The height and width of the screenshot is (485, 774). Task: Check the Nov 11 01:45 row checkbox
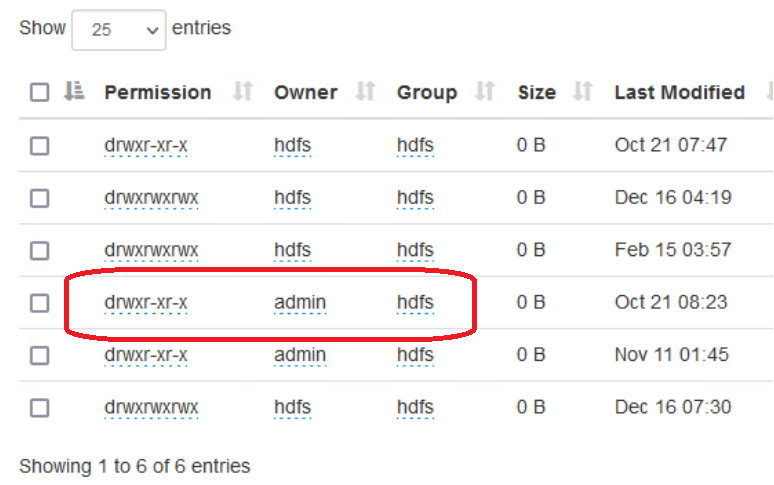pos(39,355)
